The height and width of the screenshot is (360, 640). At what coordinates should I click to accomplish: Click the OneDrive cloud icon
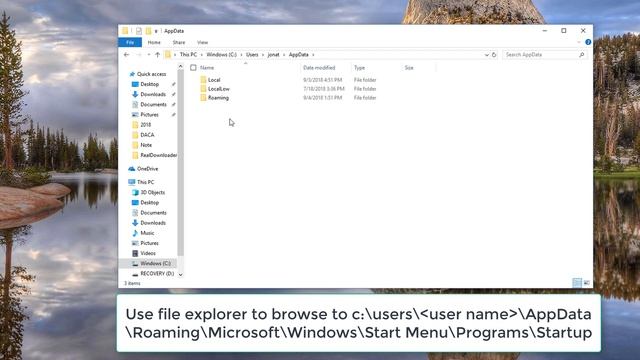(x=131, y=169)
